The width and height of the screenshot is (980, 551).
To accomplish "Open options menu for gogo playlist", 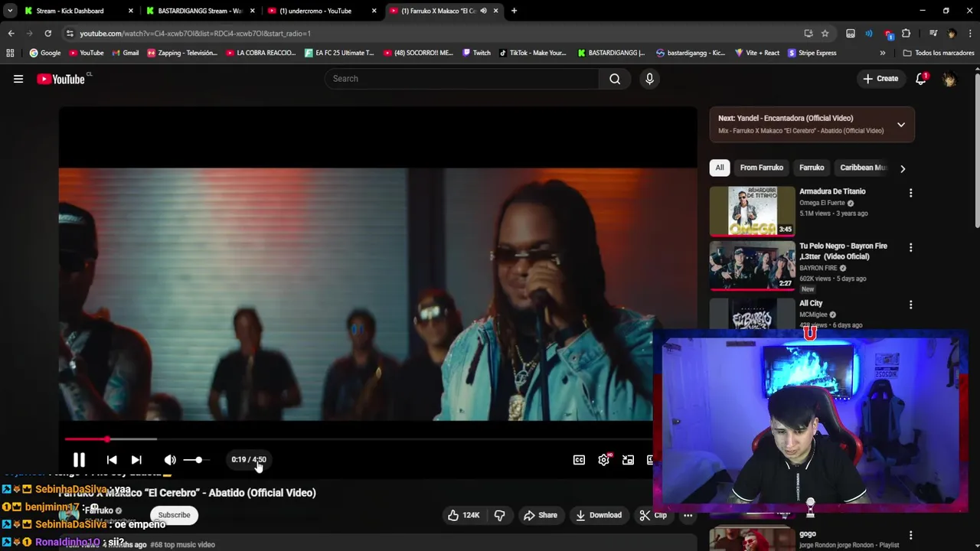I will point(910,535).
